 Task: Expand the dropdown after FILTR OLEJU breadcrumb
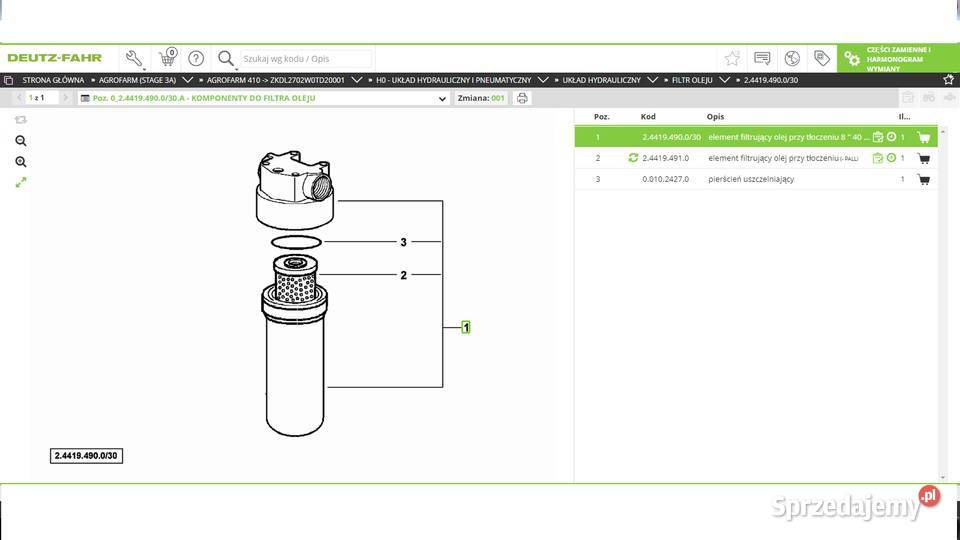tap(723, 79)
